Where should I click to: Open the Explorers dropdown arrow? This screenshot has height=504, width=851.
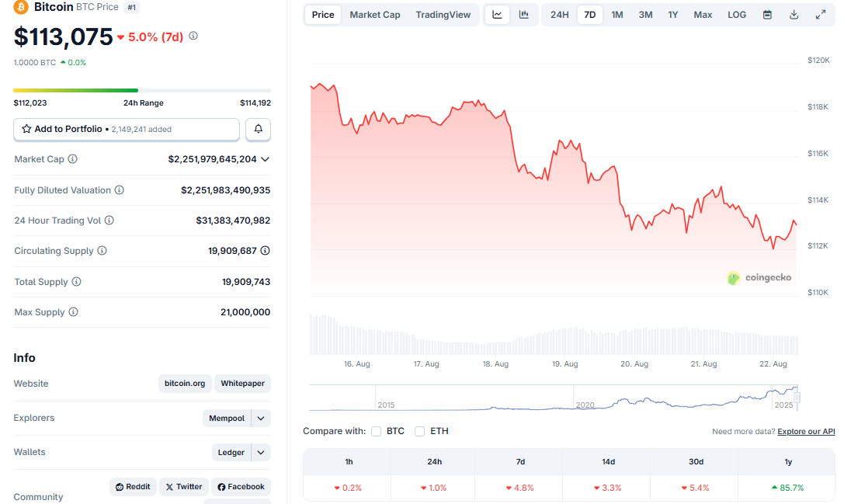pyautogui.click(x=261, y=419)
